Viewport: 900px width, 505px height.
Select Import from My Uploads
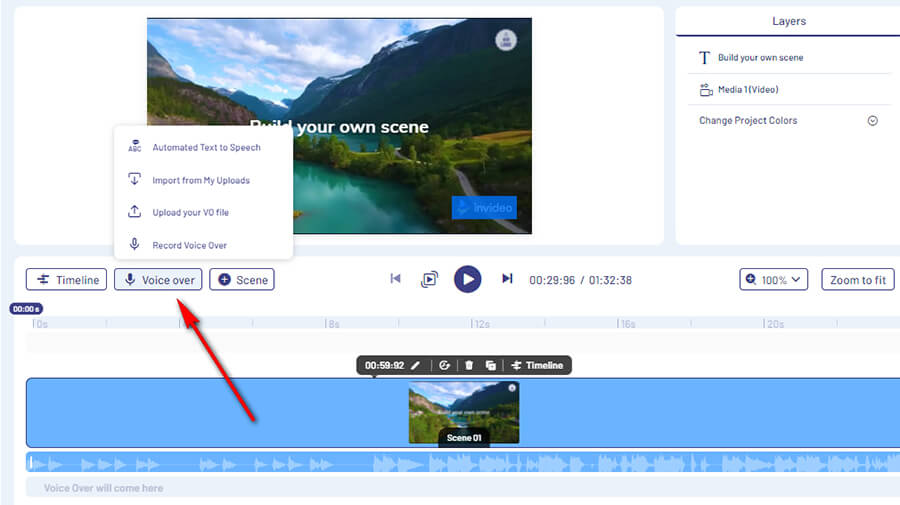click(x=200, y=180)
